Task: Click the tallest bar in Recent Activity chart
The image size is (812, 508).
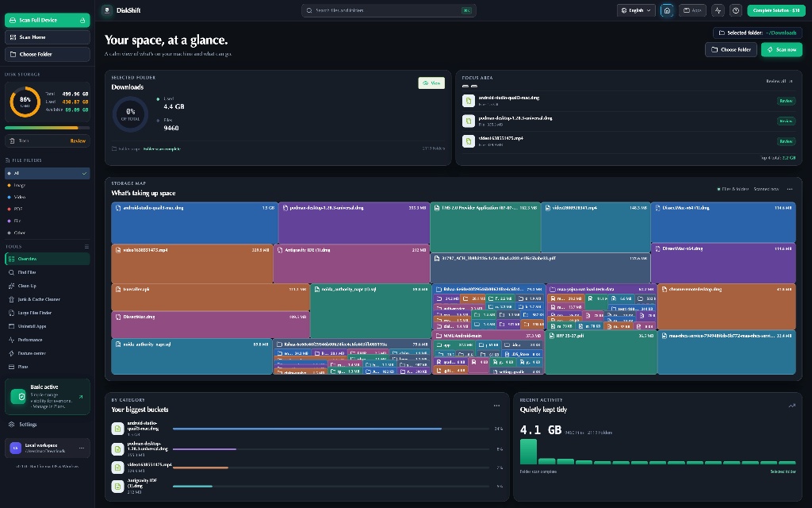Action: (528, 452)
